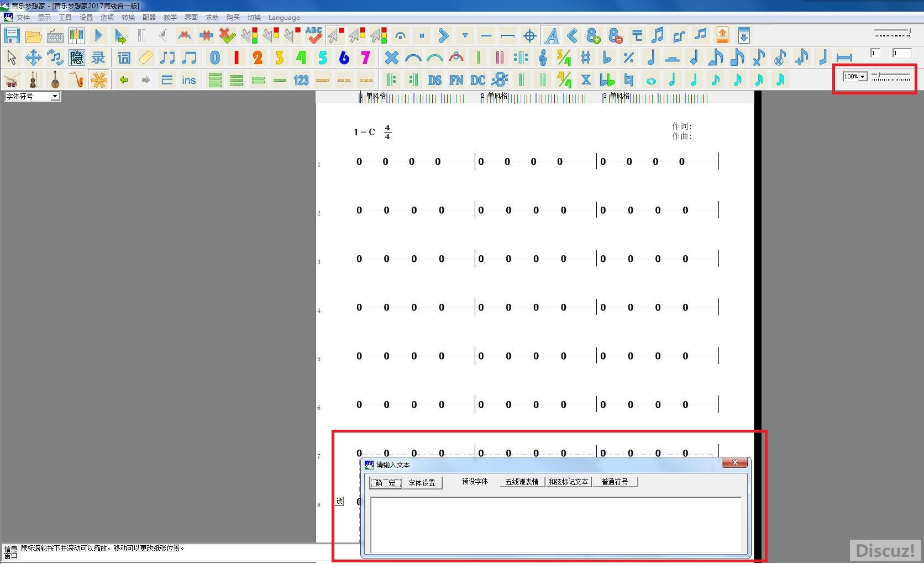Select the whole note icon
Screen dimensions: 924x564
tap(651, 81)
